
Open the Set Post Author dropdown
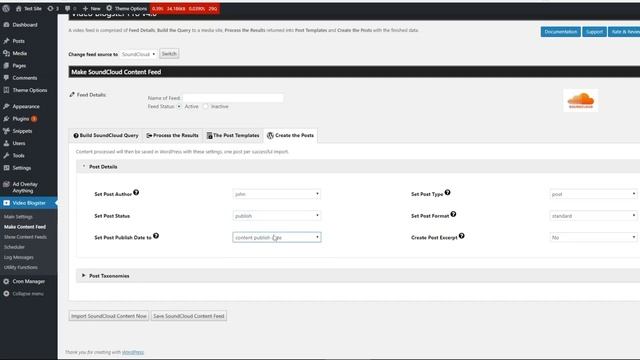click(277, 194)
